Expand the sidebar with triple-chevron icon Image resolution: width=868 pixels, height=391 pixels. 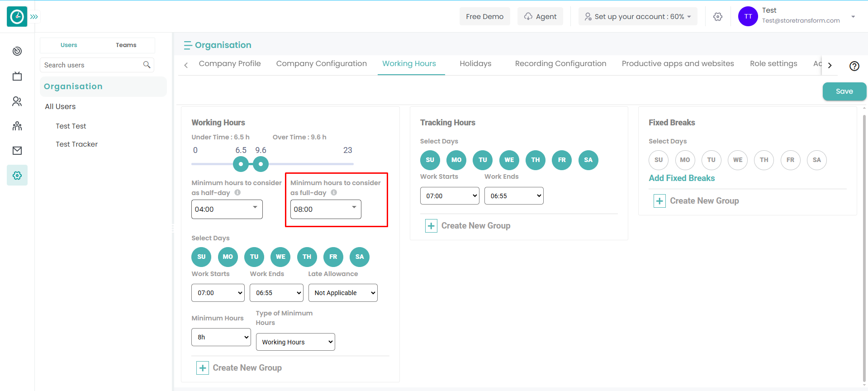click(34, 17)
